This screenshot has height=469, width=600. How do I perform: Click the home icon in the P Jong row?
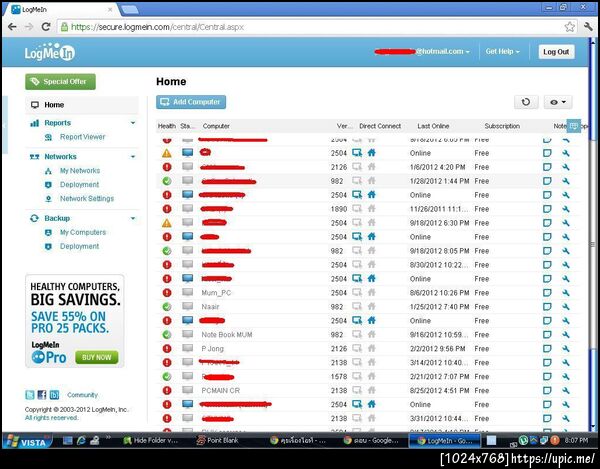[371, 348]
